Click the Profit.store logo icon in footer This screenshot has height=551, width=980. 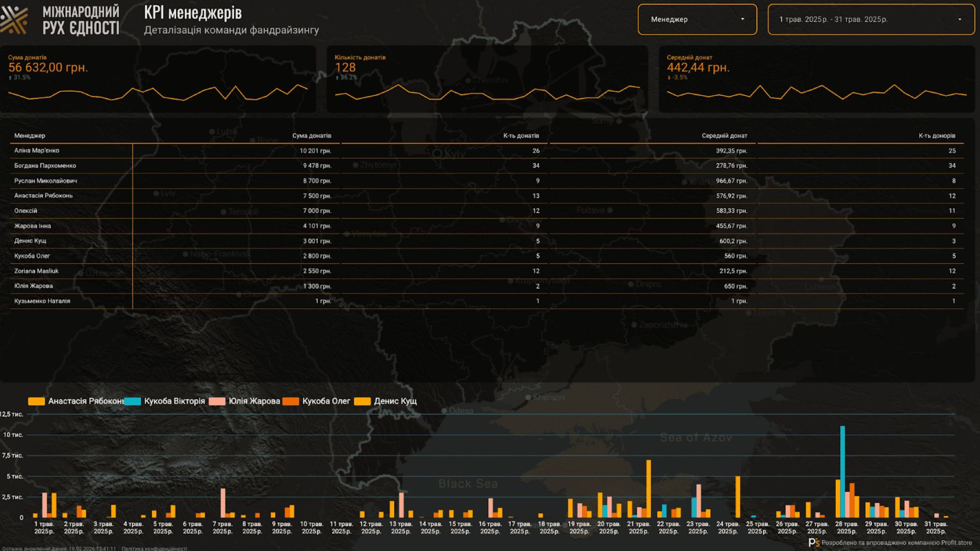pos(813,543)
